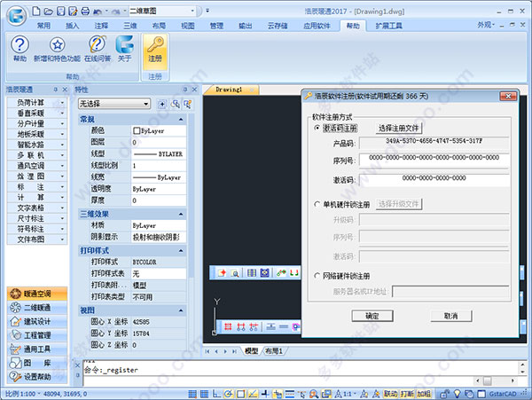Open the 帮助 question-mark help icon
Image resolution: width=532 pixels, height=400 pixels.
tap(20, 44)
